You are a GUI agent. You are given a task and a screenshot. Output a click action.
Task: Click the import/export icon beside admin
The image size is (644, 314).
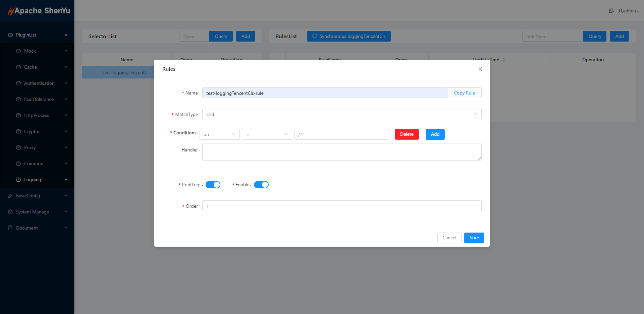tap(611, 11)
